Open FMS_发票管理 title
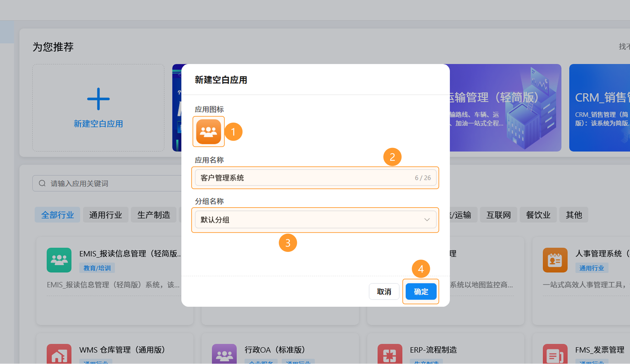The height and width of the screenshot is (364, 630). coord(600,350)
